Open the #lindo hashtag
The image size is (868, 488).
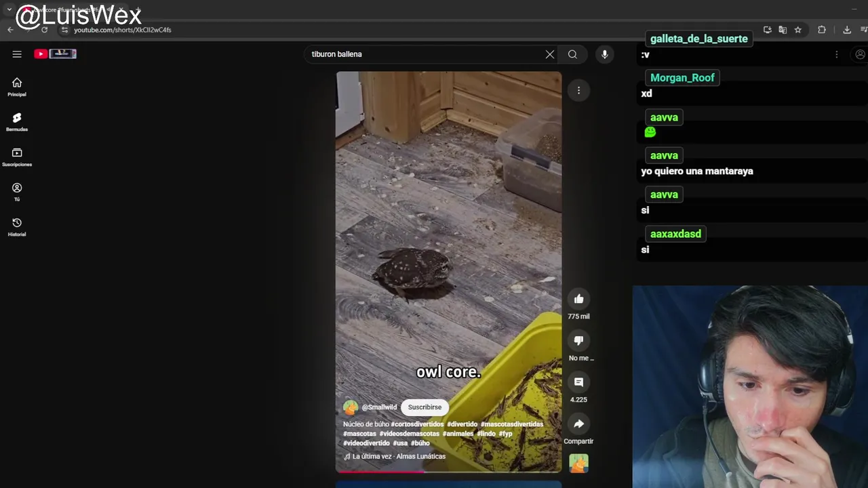click(x=486, y=434)
